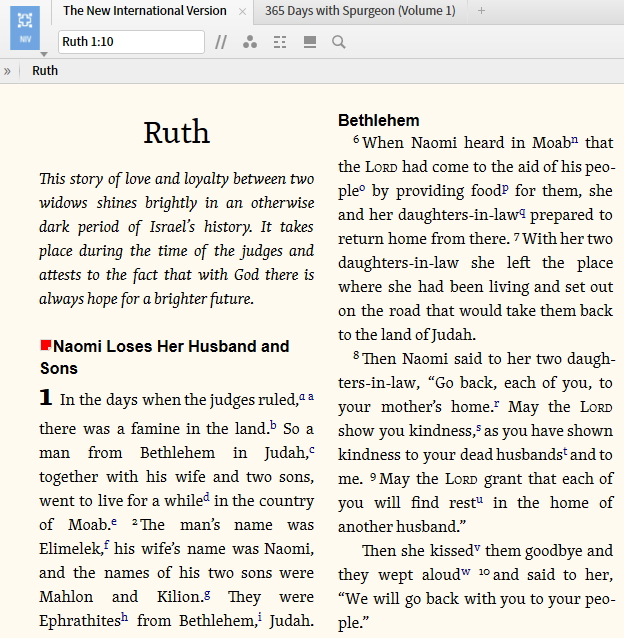The image size is (624, 638).
Task: Click the red marker beside Naomi heading
Action: point(45,345)
